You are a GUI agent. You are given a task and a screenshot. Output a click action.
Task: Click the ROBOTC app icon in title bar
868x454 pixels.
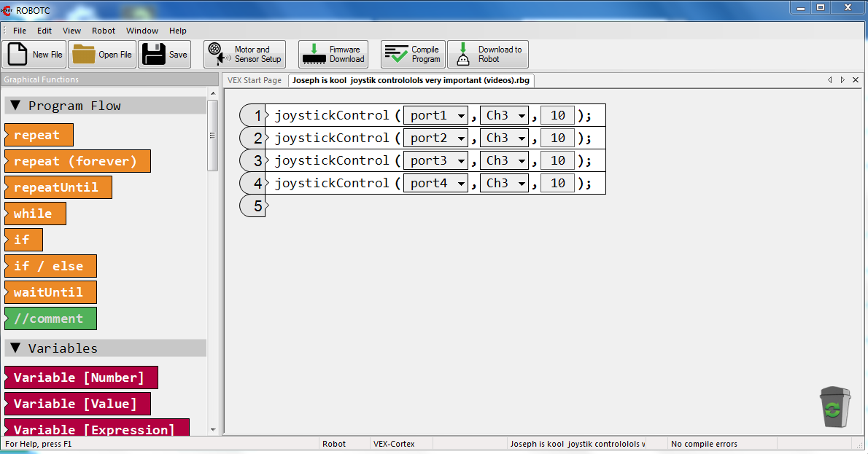tap(7, 10)
